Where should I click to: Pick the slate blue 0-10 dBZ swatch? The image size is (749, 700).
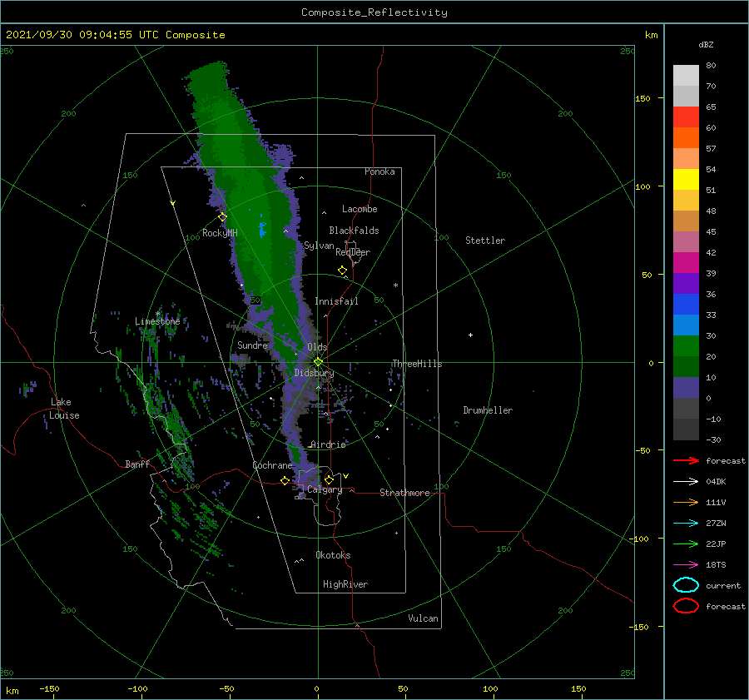click(686, 388)
